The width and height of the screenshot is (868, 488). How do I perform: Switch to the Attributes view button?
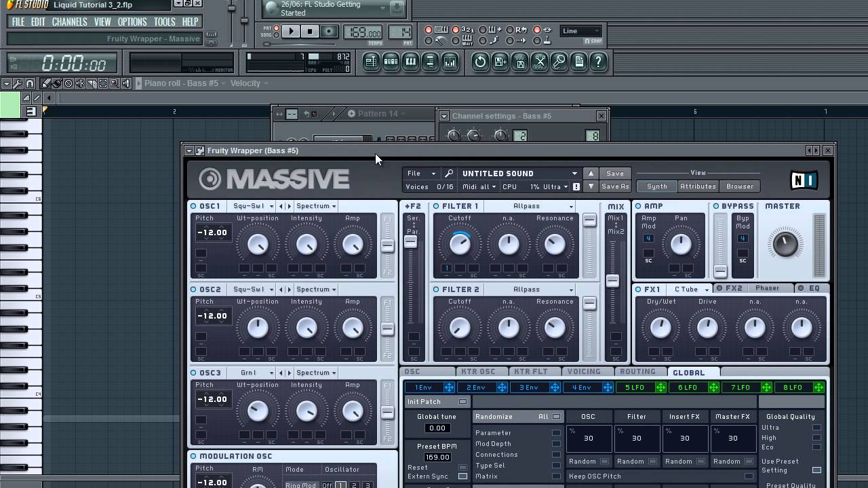[x=698, y=186]
